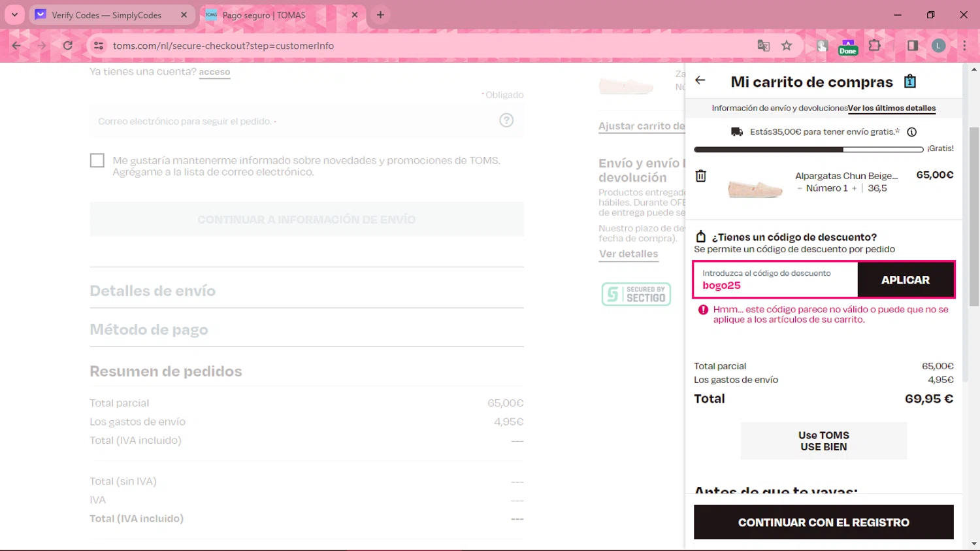The width and height of the screenshot is (980, 551).
Task: Click Ver detalles link
Action: tap(629, 254)
